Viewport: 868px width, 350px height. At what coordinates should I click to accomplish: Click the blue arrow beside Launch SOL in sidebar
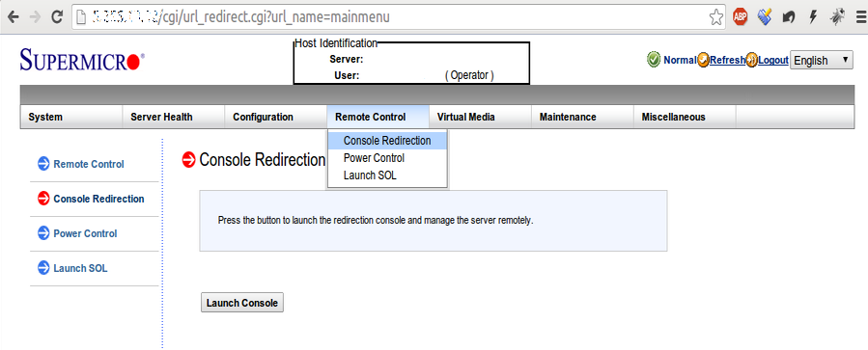pos(43,268)
